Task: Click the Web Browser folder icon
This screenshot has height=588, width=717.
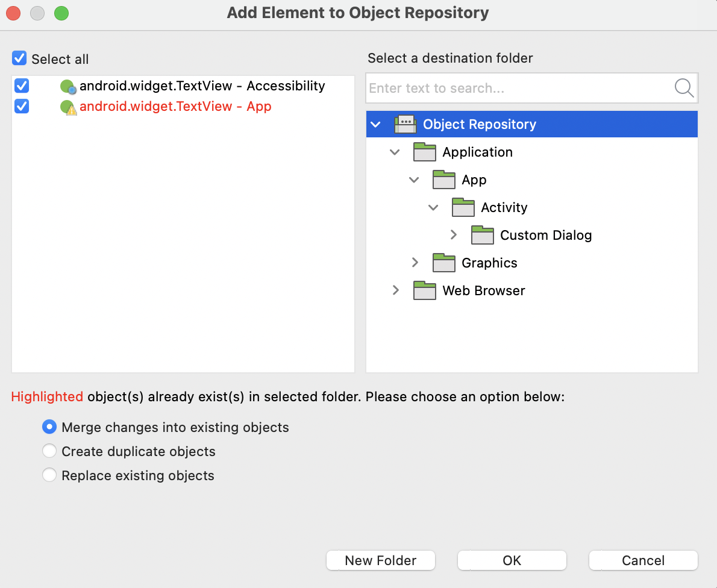Action: 425,290
